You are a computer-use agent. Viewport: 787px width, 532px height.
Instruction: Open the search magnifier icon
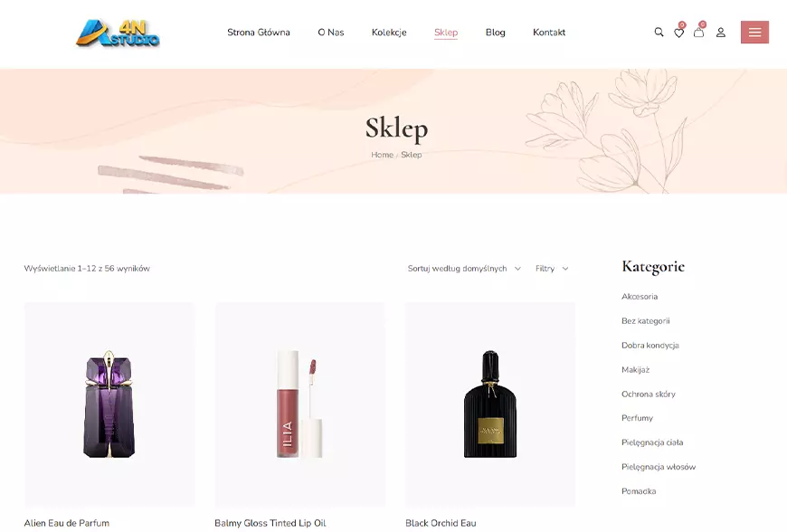coord(659,33)
